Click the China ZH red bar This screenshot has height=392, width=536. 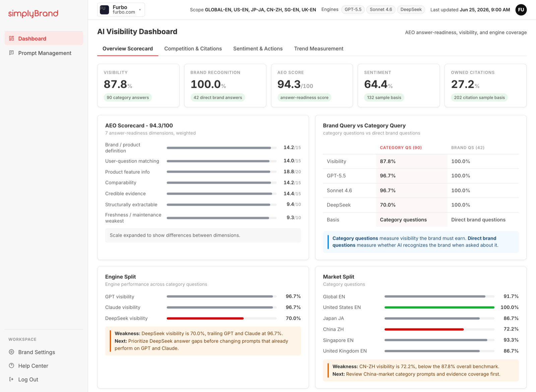424,329
